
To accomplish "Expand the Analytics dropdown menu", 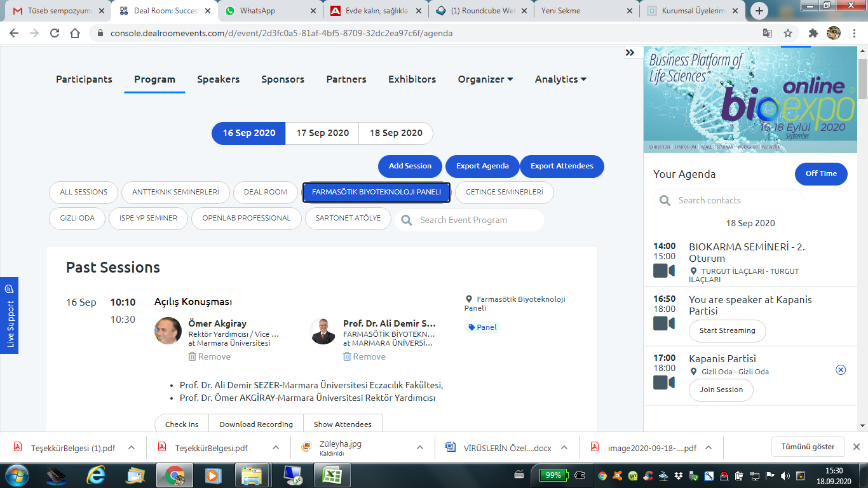I will [x=560, y=79].
